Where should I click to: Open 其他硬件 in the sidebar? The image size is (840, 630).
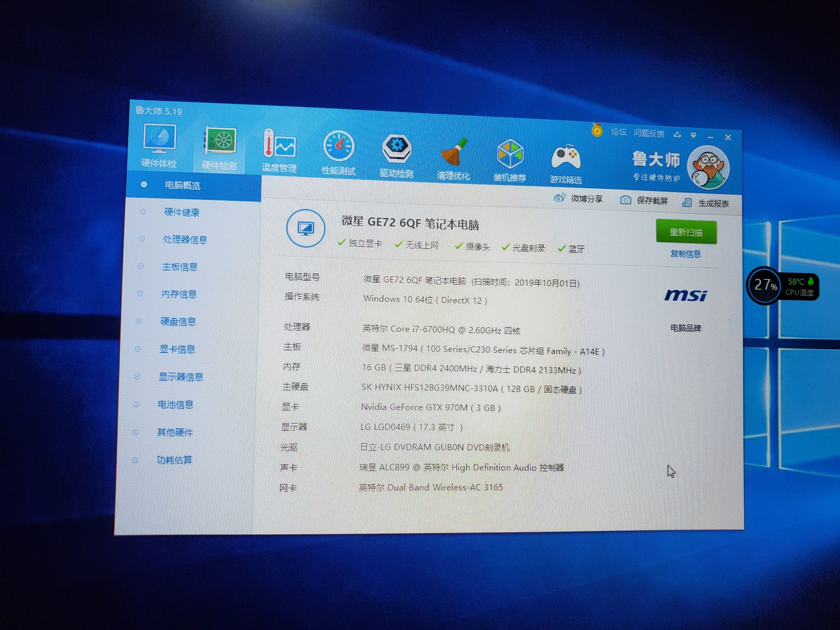[x=175, y=432]
